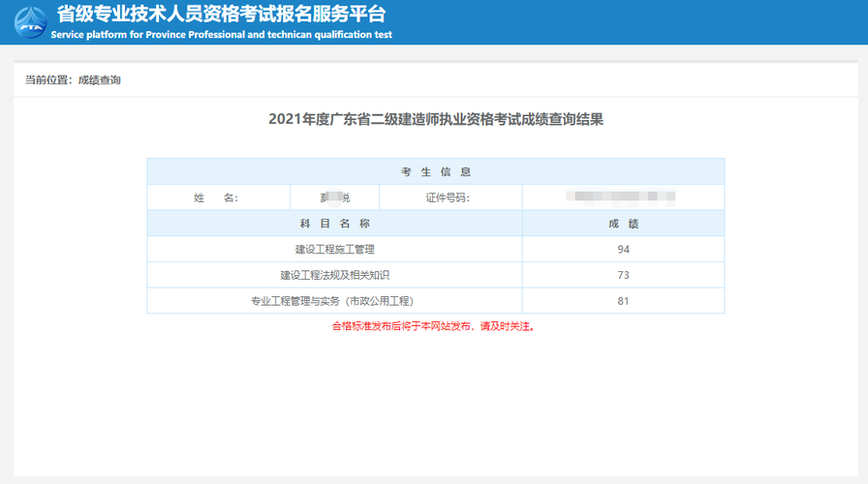Click the blurred candidate name cell
Screen dimensions: 868x484
pyautogui.click(x=335, y=197)
